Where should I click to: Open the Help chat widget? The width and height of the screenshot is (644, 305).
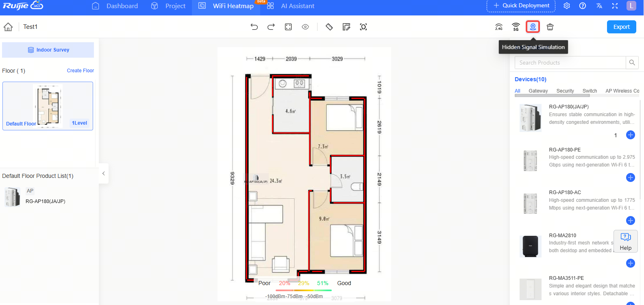tap(626, 241)
